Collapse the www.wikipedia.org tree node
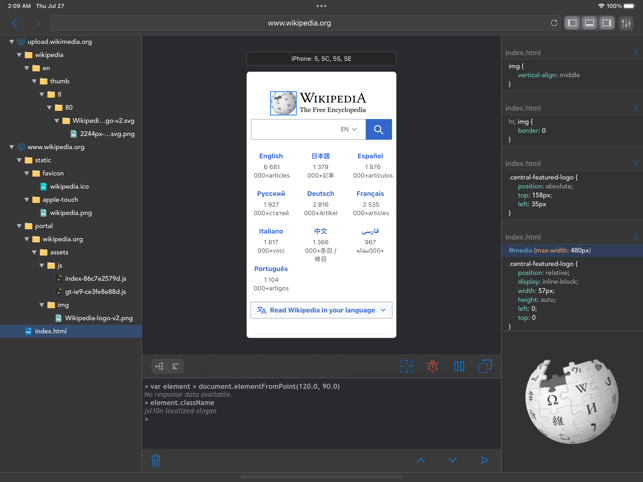The width and height of the screenshot is (643, 482). coord(11,147)
